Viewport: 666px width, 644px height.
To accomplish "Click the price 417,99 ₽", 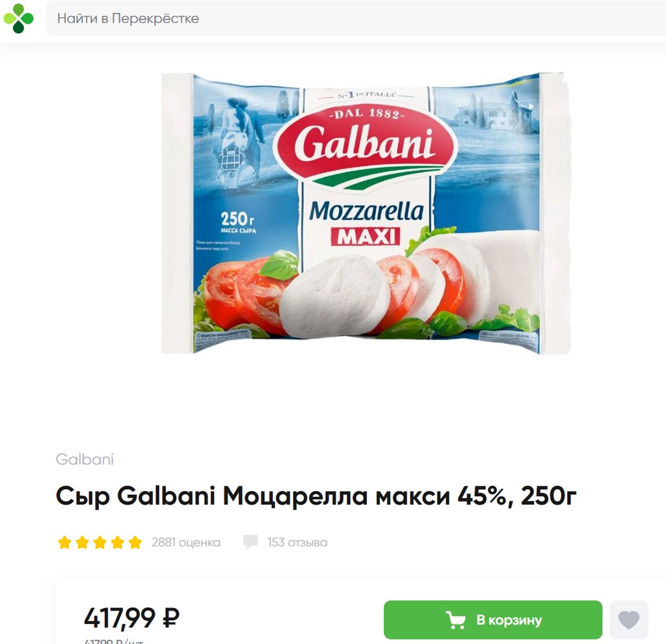I will click(131, 618).
